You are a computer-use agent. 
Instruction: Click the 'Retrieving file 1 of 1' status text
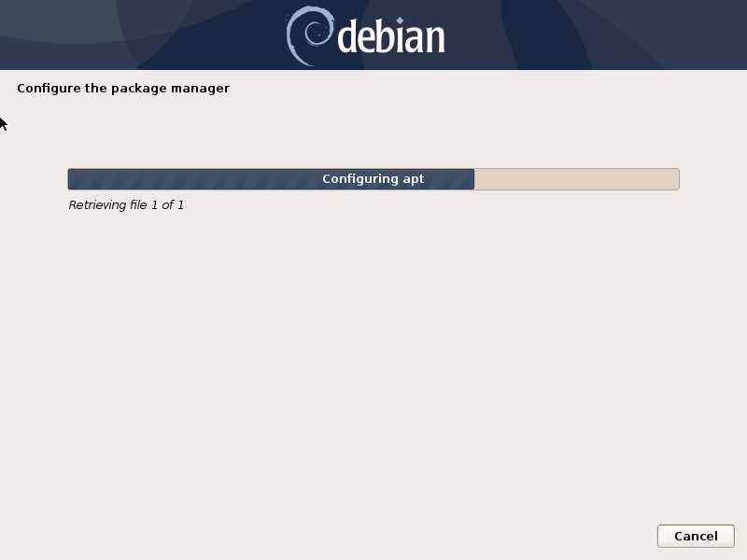[126, 204]
